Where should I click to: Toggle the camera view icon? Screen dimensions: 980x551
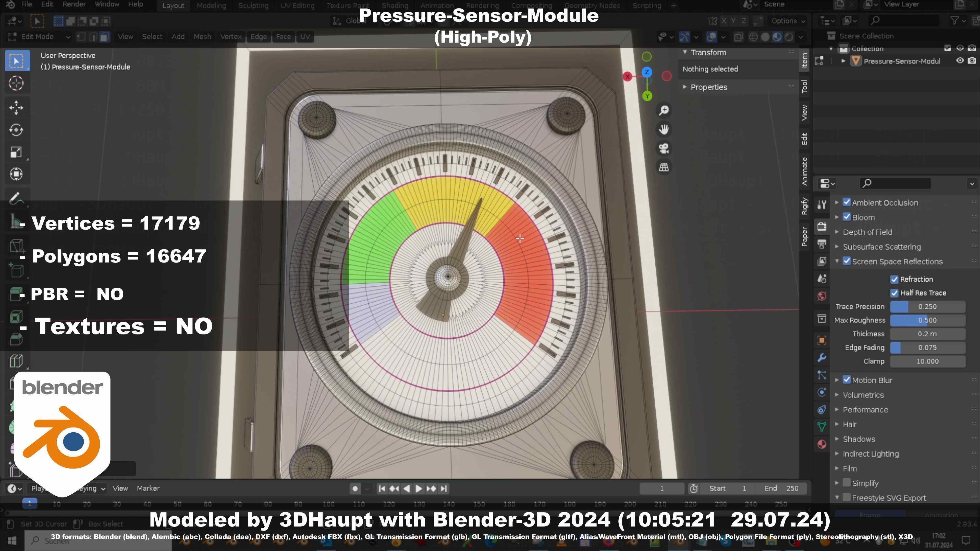664,148
